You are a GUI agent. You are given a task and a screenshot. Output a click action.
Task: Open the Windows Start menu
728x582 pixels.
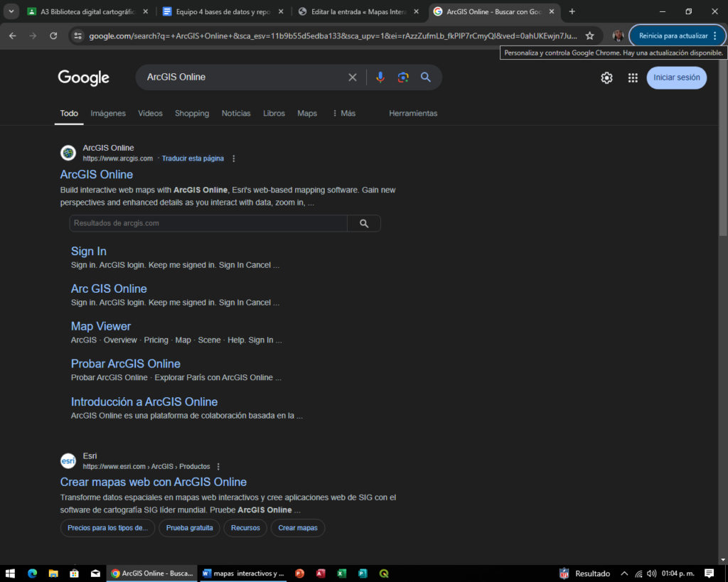click(11, 573)
